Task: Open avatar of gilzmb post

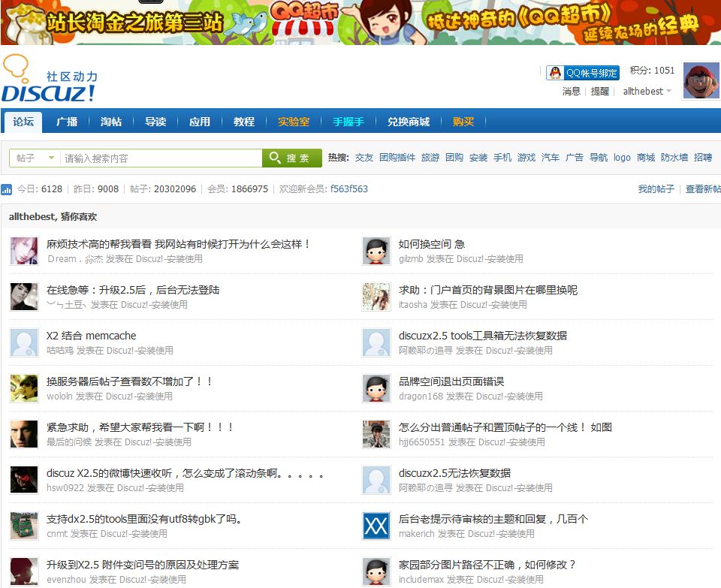Action: [376, 251]
